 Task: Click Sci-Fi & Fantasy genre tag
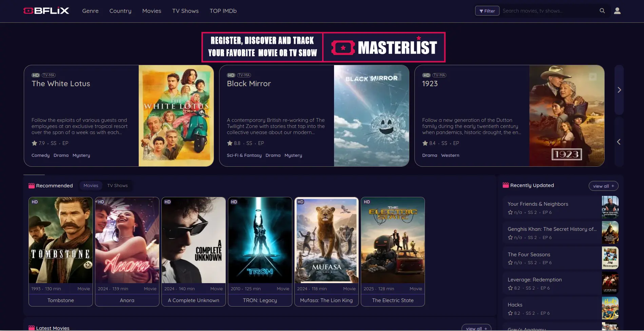tap(244, 155)
